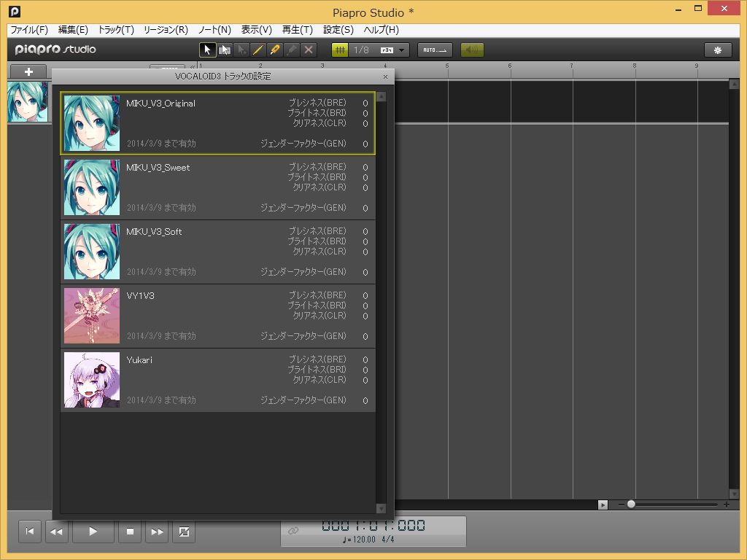Open the リージョン(R) menu
747x560 pixels.
166,30
